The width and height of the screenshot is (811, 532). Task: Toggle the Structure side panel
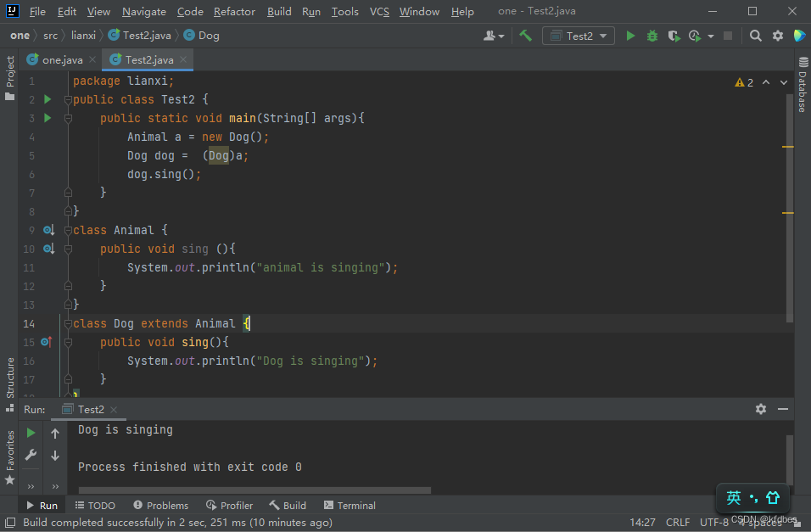[10, 379]
